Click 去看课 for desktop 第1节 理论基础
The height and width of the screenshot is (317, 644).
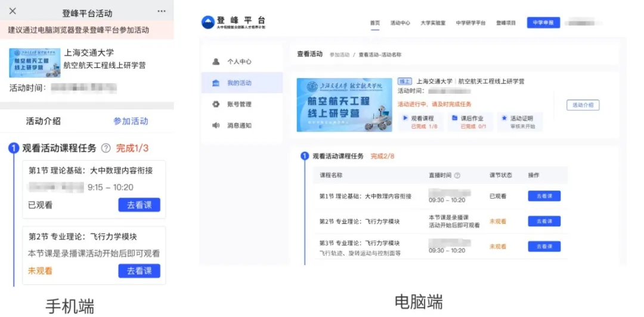tap(544, 196)
